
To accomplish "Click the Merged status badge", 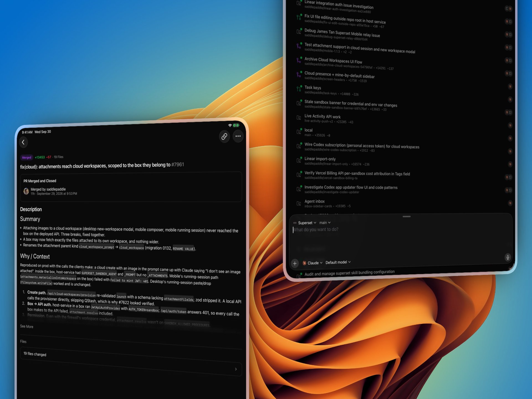I will [27, 157].
